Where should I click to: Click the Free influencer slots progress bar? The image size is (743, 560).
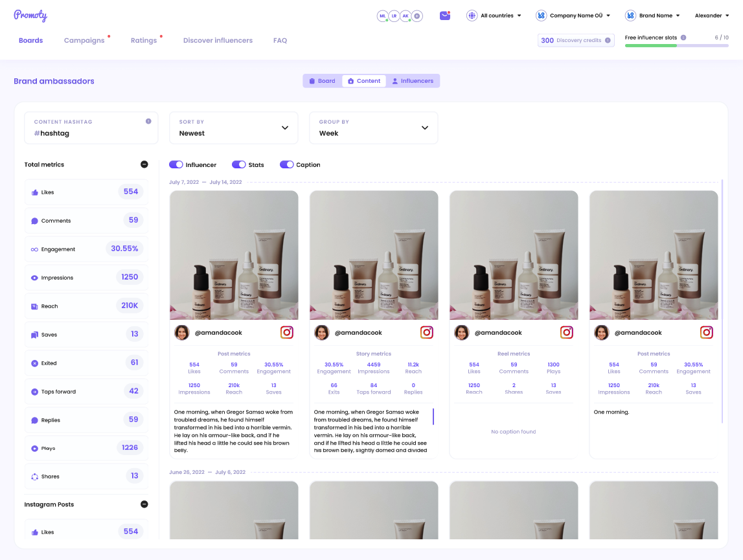[677, 45]
